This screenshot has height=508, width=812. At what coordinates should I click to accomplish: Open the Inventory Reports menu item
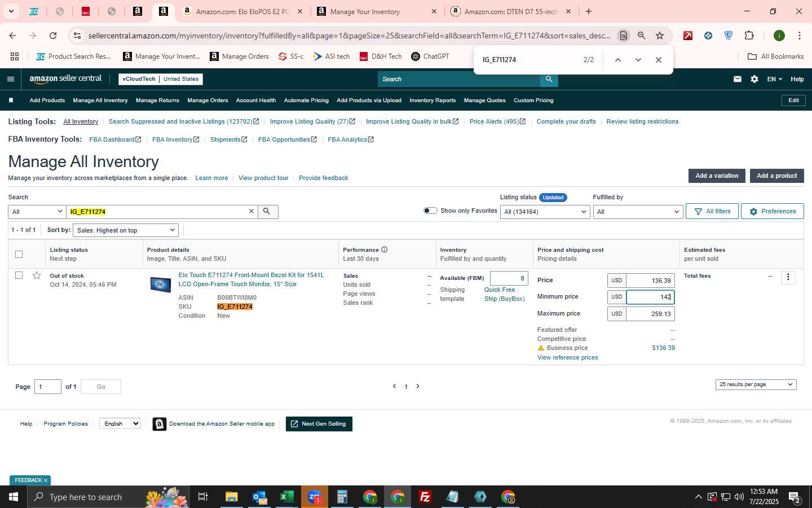tap(433, 100)
